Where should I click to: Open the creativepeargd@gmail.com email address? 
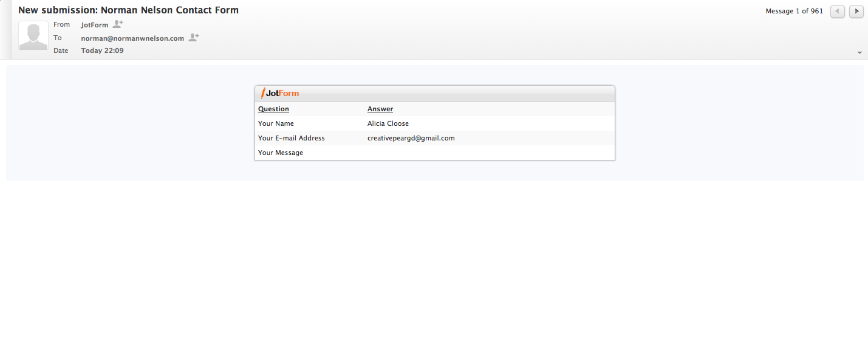click(x=411, y=138)
